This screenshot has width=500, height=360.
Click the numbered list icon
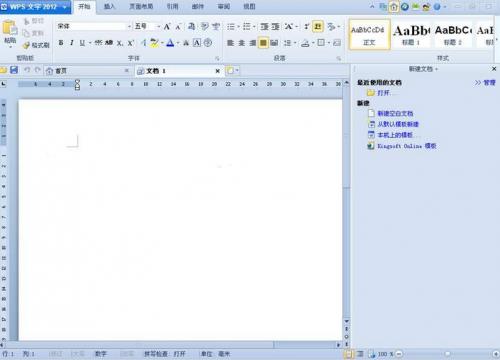pyautogui.click(x=247, y=26)
